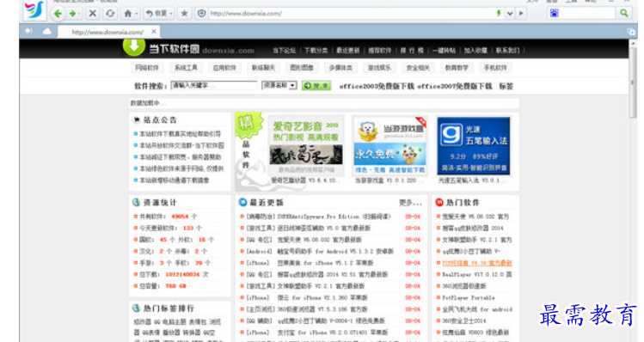Screen dimensions: 644x342
Task: Click the 最近更新 section blue icon
Action: (x=242, y=202)
